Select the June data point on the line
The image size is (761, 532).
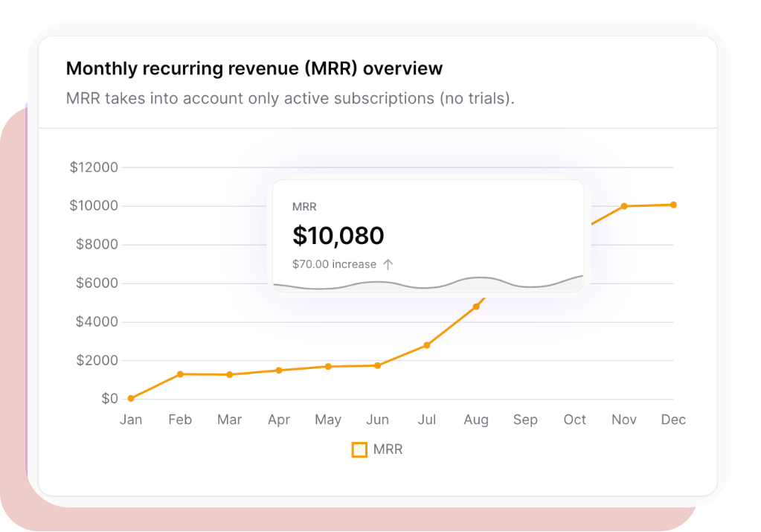(x=377, y=365)
